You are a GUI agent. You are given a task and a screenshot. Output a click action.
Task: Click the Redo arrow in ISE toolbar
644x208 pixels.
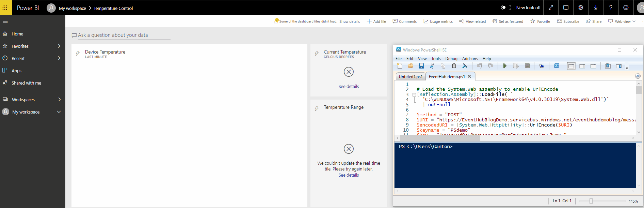coord(490,66)
